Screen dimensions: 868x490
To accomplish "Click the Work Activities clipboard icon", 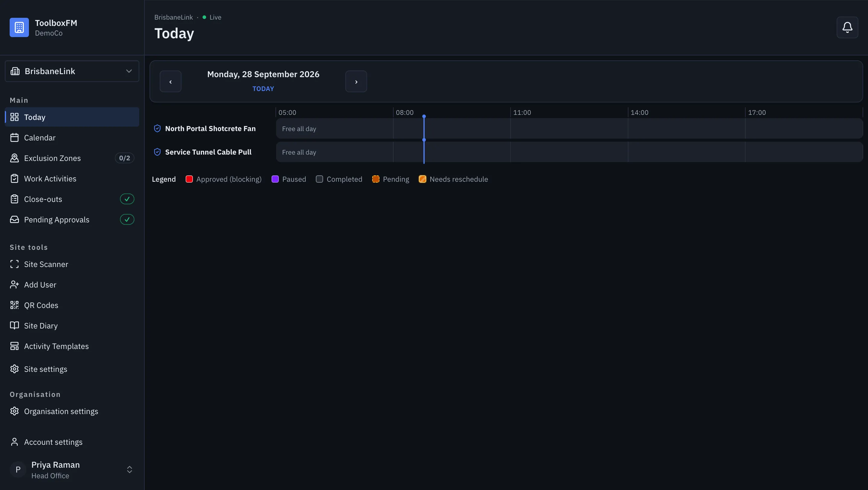I will point(14,179).
